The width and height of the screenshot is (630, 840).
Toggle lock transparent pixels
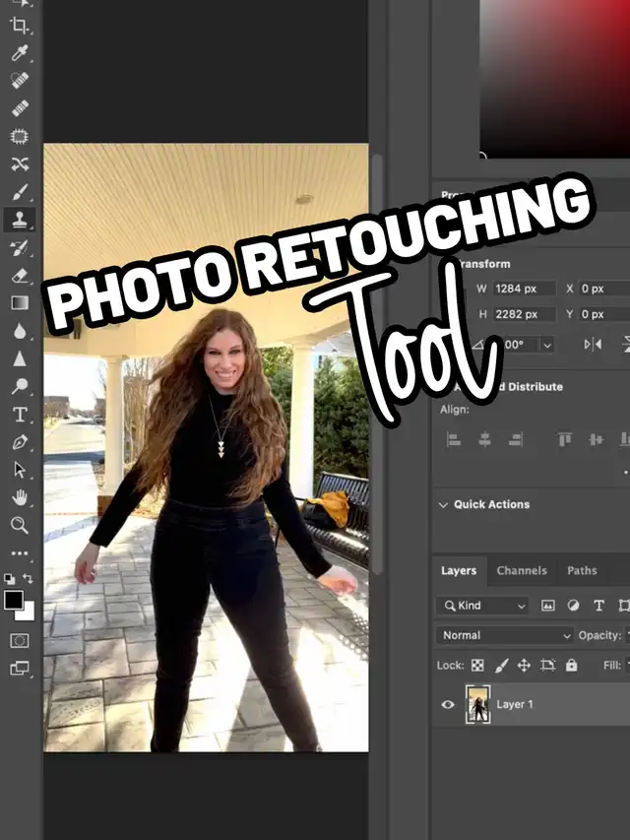pos(477,666)
